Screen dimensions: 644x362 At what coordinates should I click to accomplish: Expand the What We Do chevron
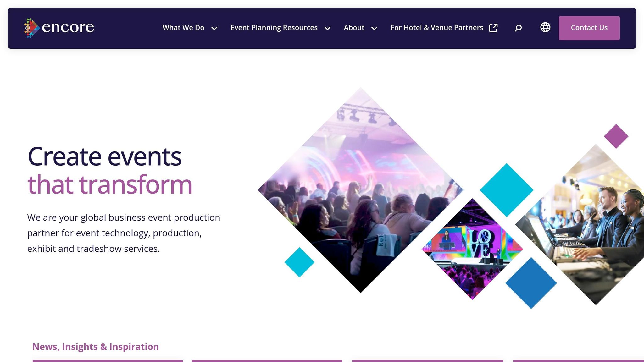tap(214, 28)
